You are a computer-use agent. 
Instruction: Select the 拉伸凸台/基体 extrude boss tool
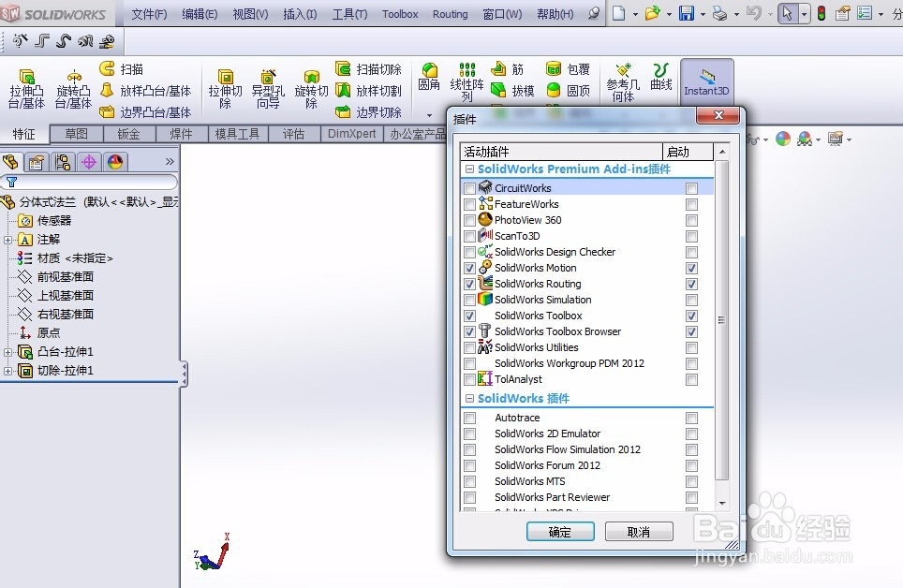tap(26, 89)
